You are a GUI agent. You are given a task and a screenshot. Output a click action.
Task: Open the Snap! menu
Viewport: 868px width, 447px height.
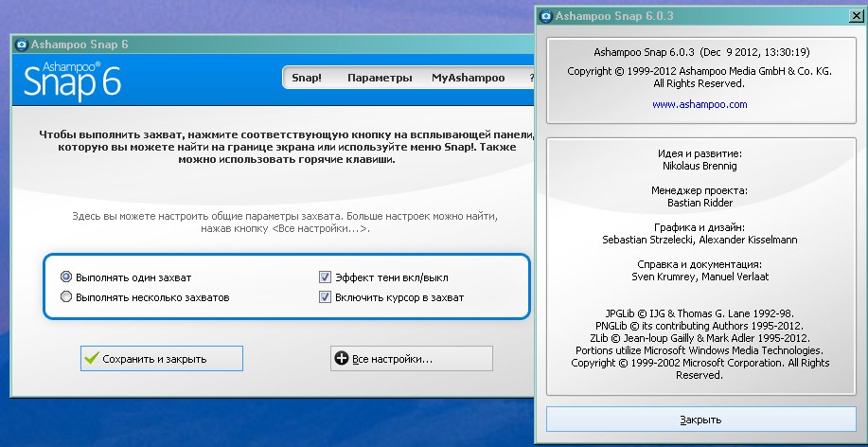pyautogui.click(x=307, y=78)
